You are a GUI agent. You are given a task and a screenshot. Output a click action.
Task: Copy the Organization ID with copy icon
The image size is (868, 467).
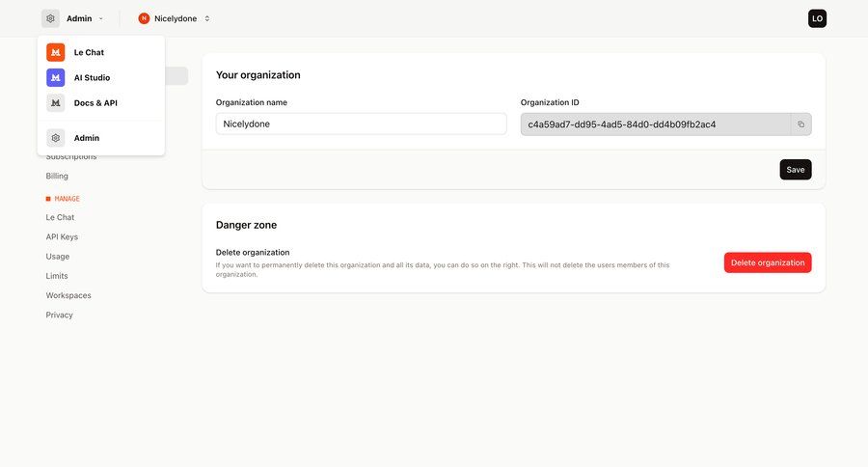801,124
